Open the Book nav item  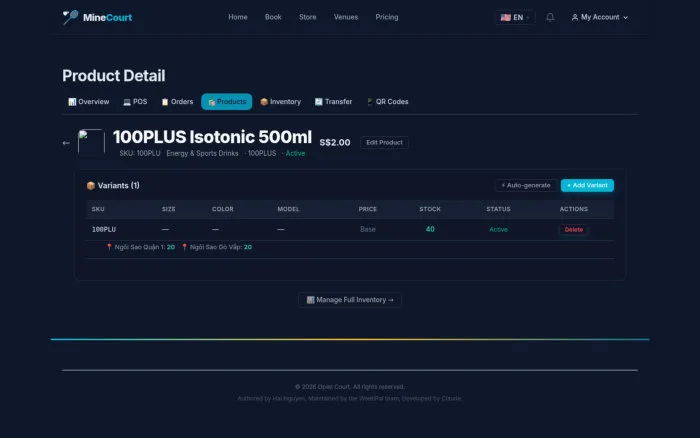point(273,17)
